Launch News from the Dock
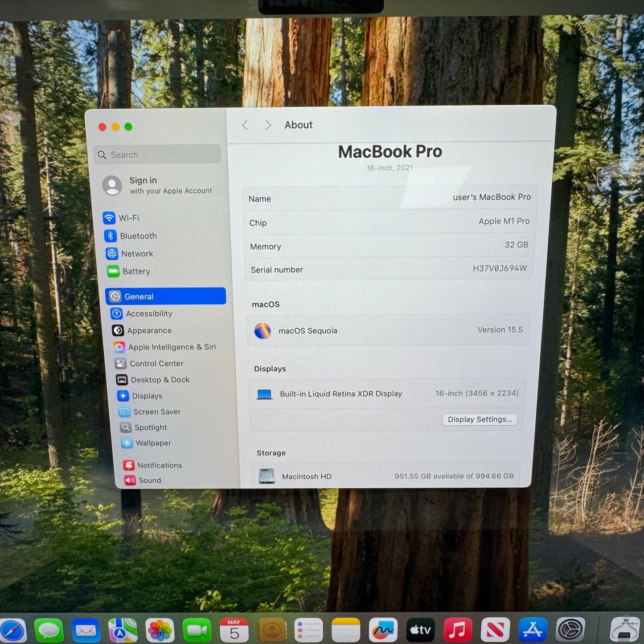 (x=495, y=630)
